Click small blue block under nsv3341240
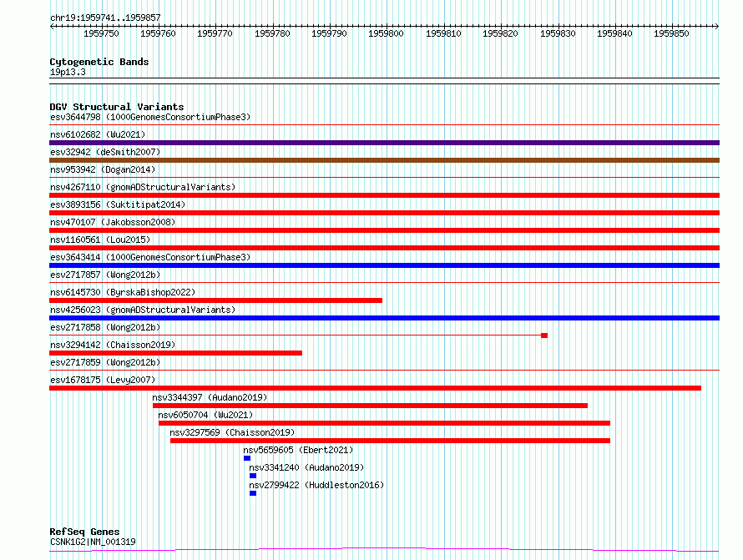This screenshot has width=743, height=560. (x=253, y=476)
